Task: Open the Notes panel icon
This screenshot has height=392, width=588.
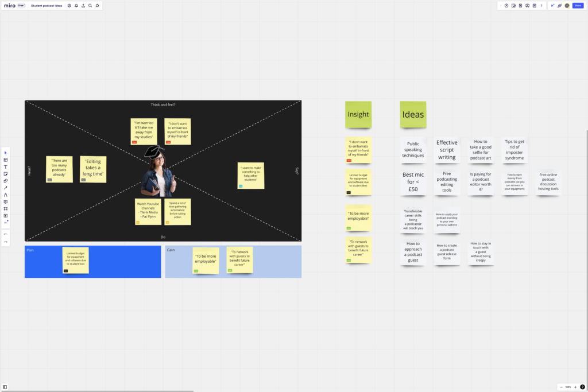Action: 535,6
